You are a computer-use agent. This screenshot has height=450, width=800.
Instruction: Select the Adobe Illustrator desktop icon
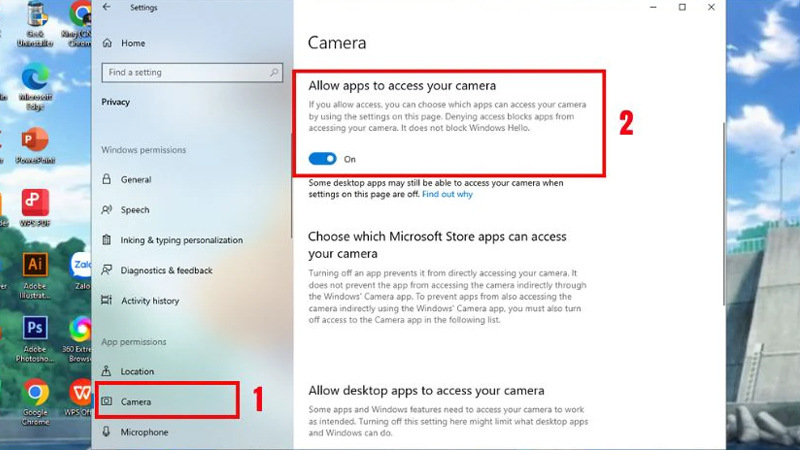[35, 276]
